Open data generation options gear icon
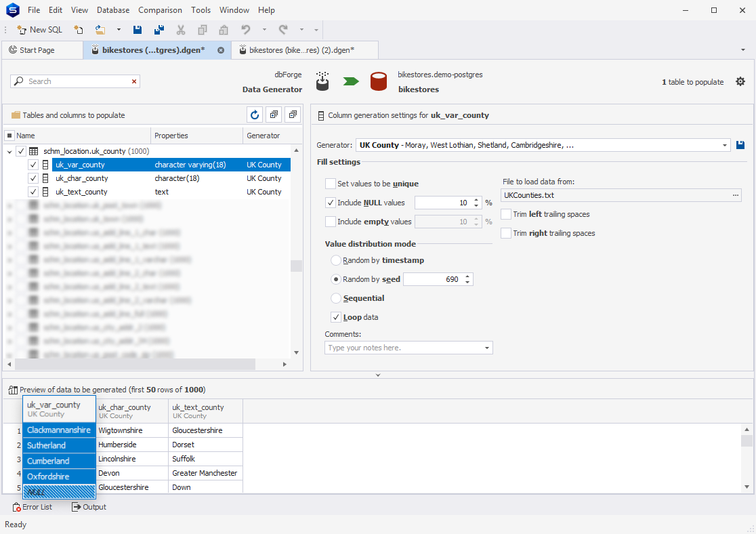Image resolution: width=756 pixels, height=534 pixels. click(740, 82)
